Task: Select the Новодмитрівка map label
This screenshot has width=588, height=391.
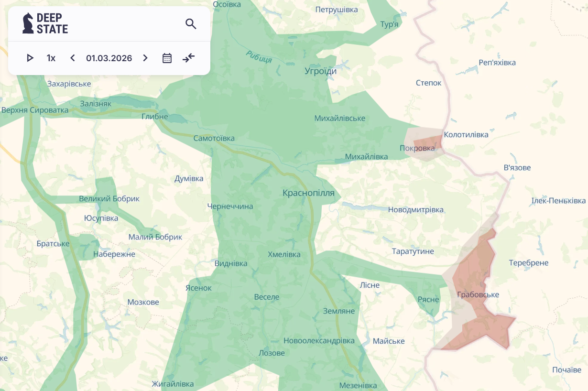Action: (415, 210)
